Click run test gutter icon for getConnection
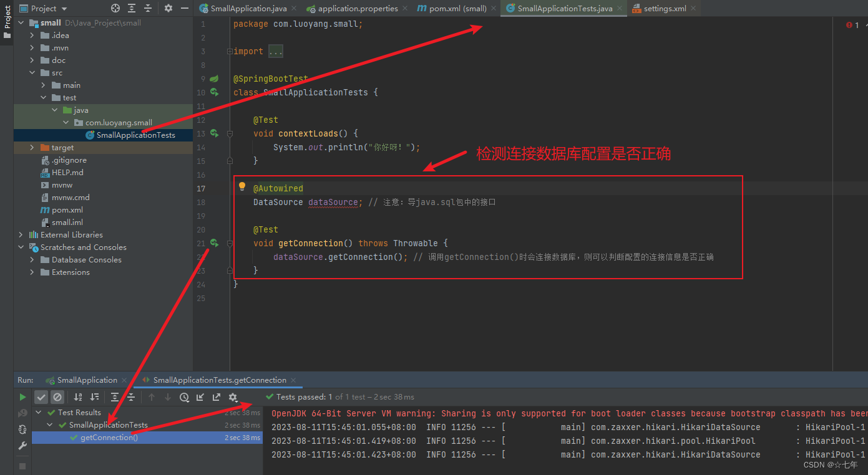 [214, 243]
